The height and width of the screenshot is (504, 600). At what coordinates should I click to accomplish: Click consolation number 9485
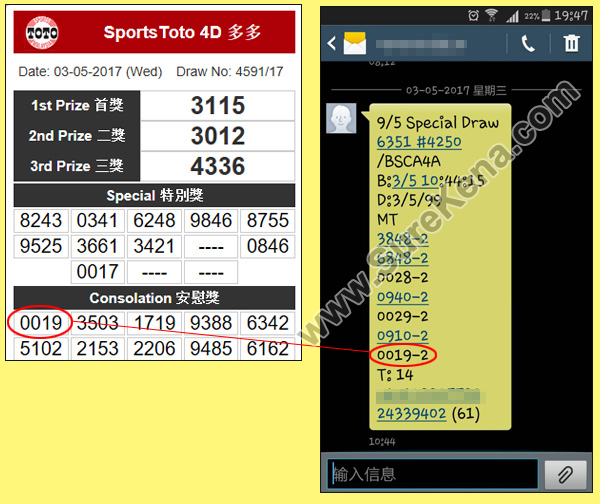coord(211,349)
